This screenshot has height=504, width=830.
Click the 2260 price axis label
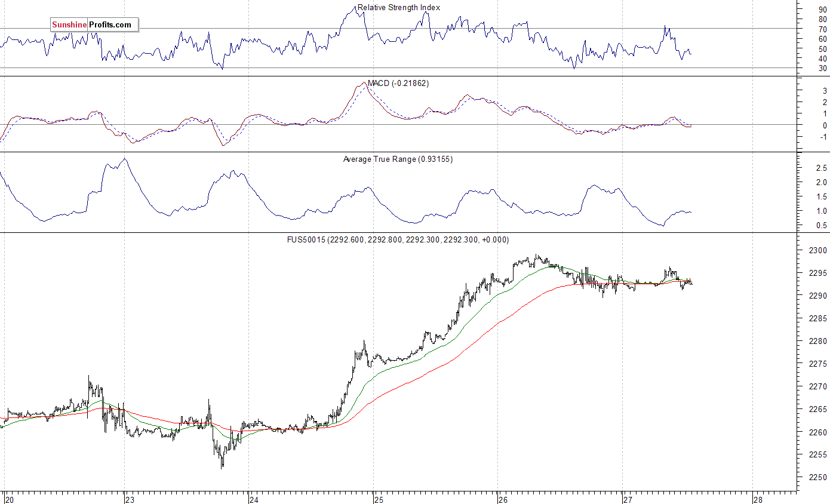[817, 432]
